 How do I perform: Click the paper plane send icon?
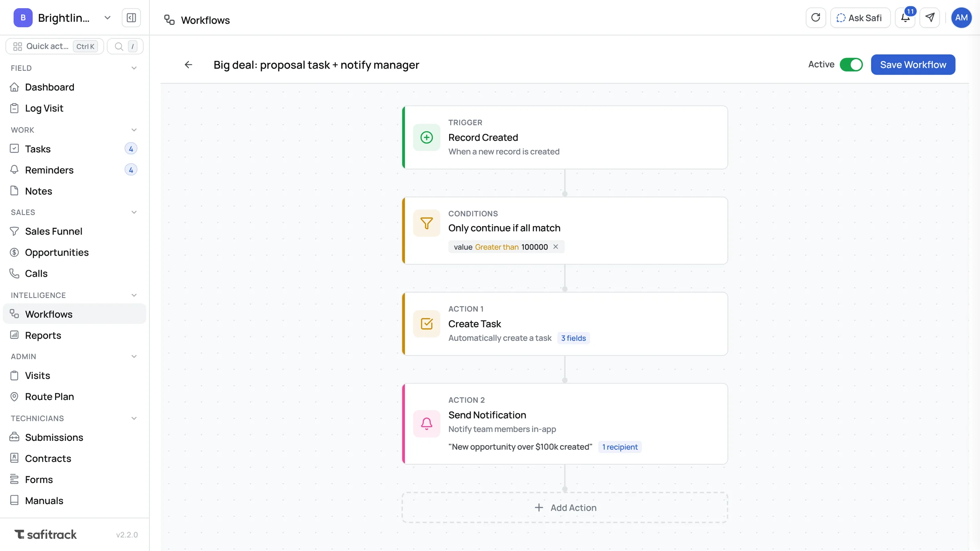point(930,18)
